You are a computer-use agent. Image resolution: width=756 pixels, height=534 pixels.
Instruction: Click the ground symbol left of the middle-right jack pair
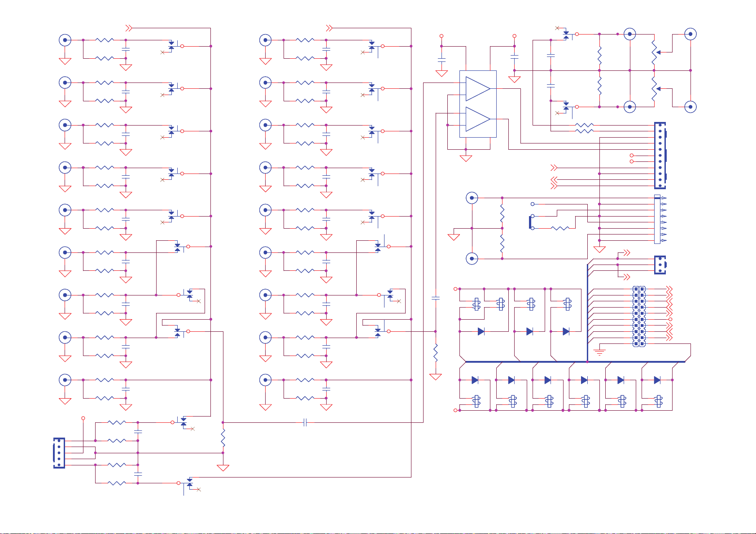(454, 237)
